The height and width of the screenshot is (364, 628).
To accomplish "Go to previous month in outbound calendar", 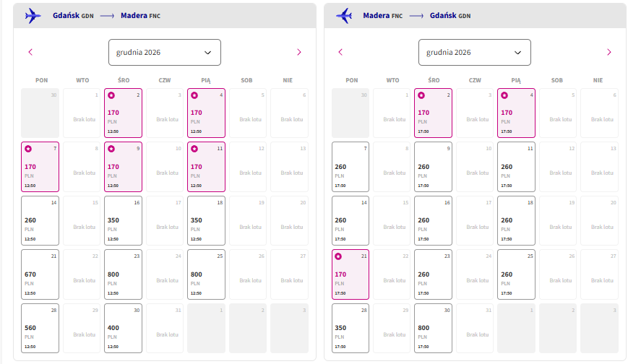I will click(x=30, y=52).
